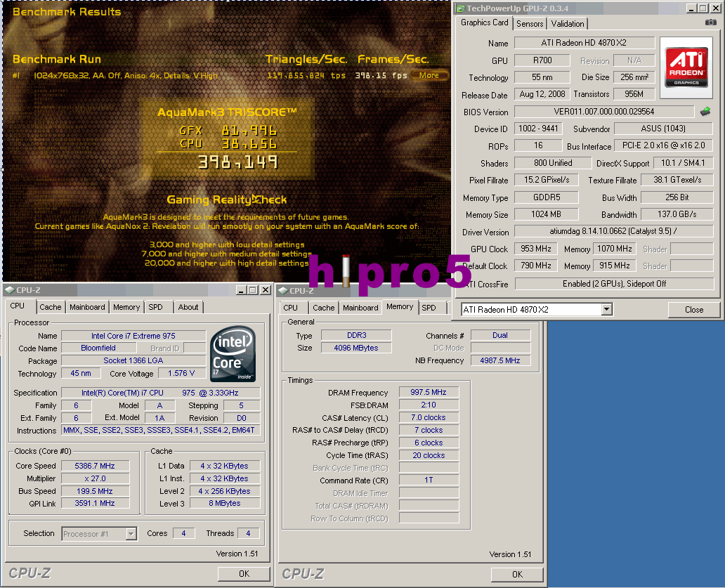
Task: Open SPD tab in left CPU-Z window
Action: click(156, 307)
